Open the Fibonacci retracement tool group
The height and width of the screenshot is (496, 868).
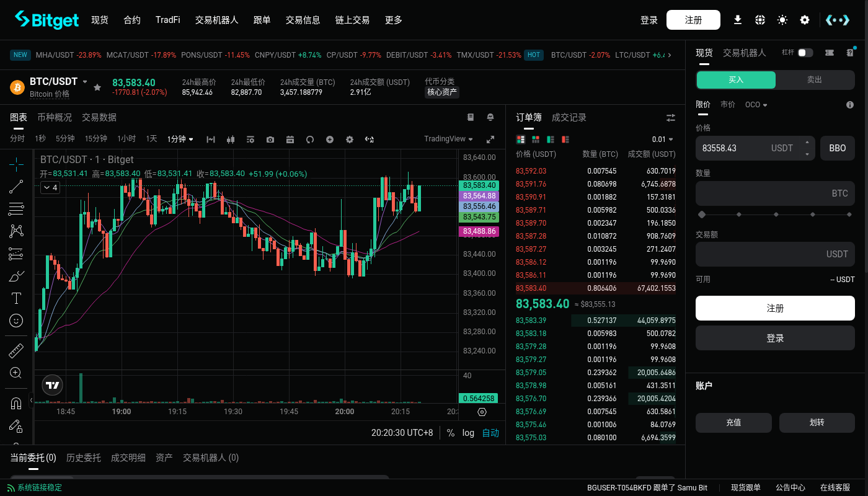click(17, 209)
